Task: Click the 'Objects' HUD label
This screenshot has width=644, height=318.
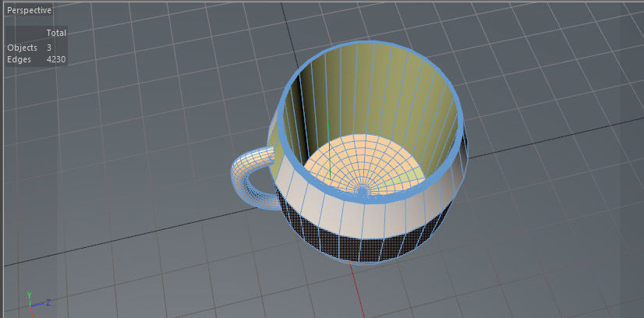Action: coord(22,48)
